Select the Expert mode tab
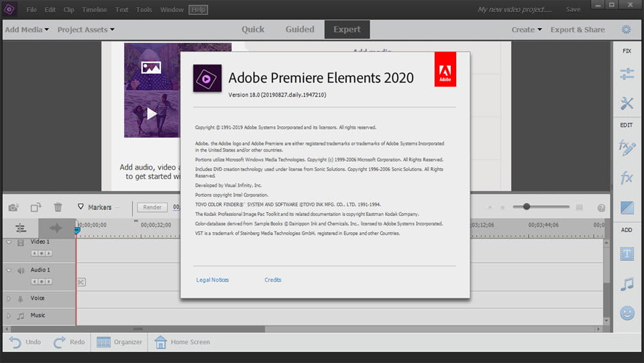The width and height of the screenshot is (644, 363). (347, 29)
